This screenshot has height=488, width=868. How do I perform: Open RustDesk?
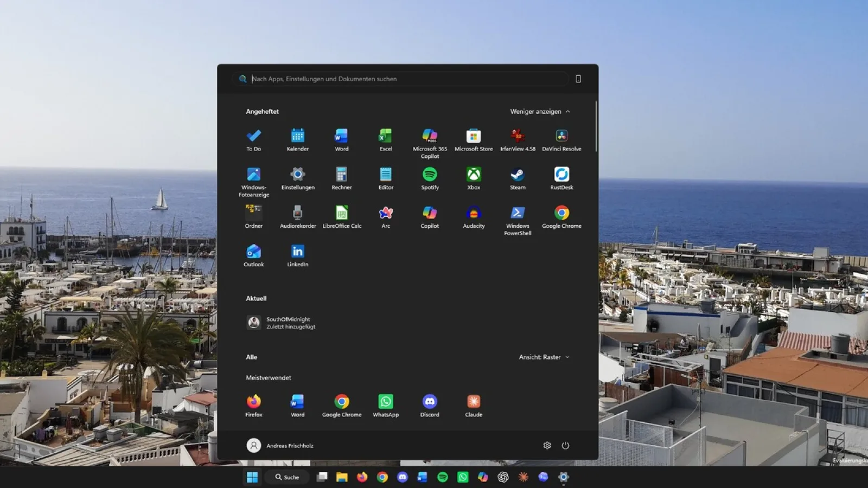tap(561, 178)
